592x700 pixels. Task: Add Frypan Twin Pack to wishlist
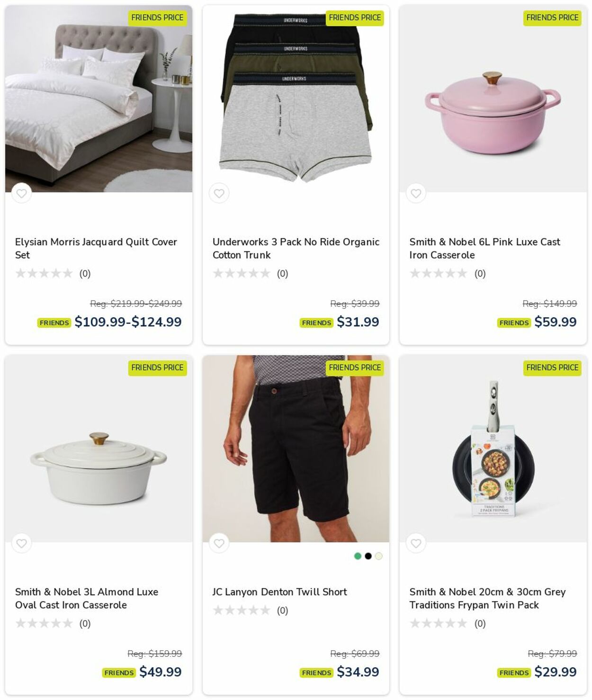416,543
